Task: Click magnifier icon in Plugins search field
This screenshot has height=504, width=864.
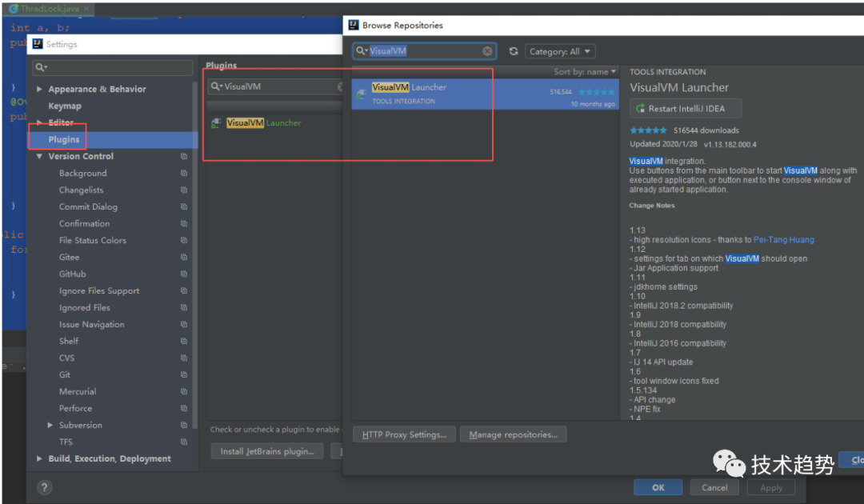Action: (x=216, y=86)
